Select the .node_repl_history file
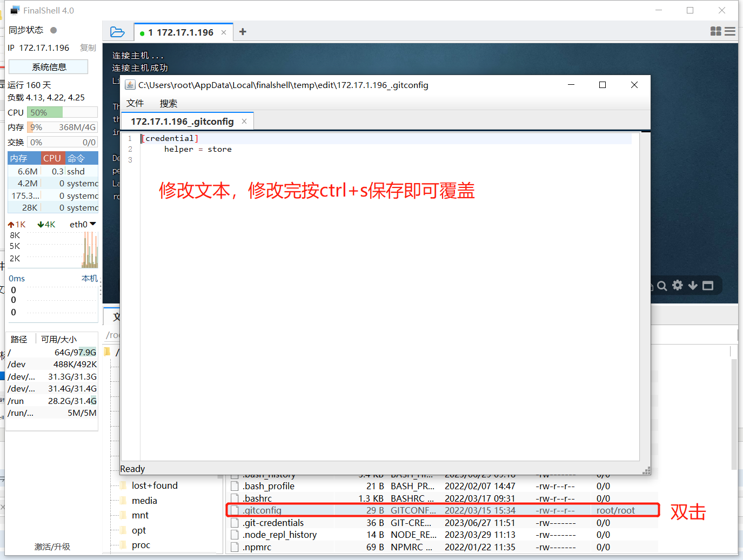743x560 pixels. (x=279, y=535)
